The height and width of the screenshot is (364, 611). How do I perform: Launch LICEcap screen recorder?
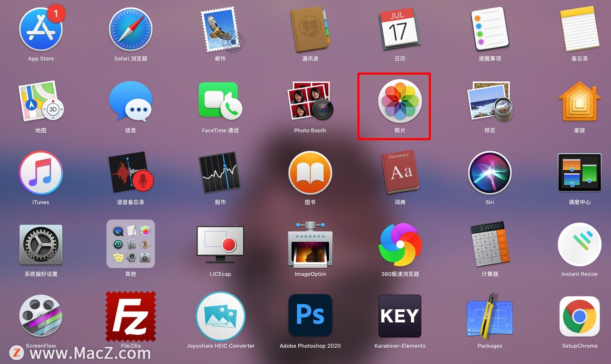point(221,245)
